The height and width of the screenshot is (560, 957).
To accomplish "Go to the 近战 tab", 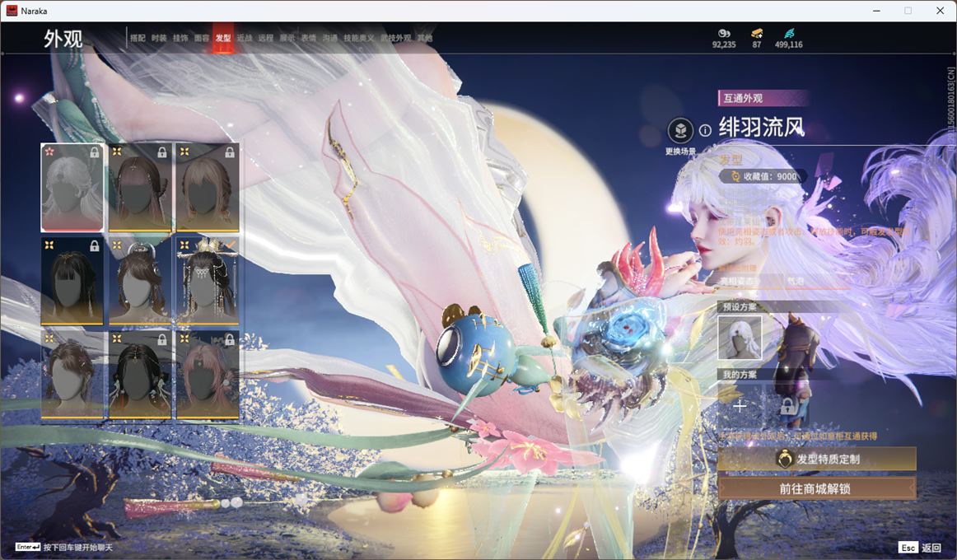I will [x=245, y=38].
